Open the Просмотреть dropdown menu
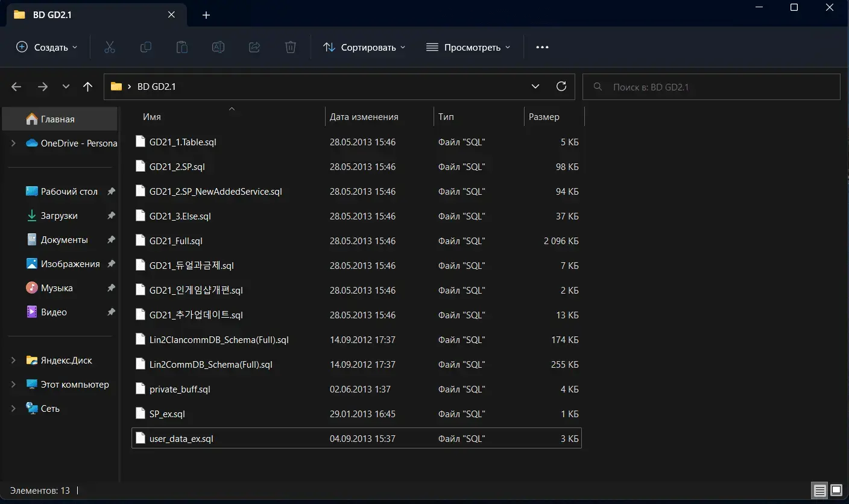 pos(468,47)
